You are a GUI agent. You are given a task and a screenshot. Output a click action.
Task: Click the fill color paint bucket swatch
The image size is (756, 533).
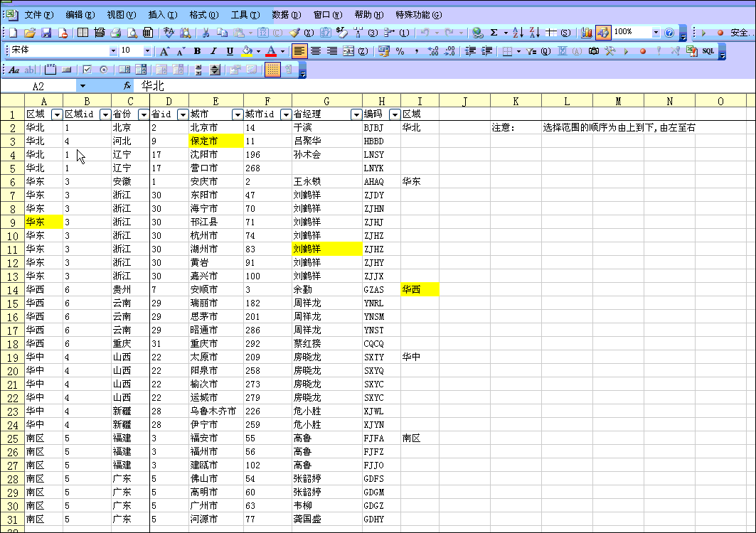(247, 51)
